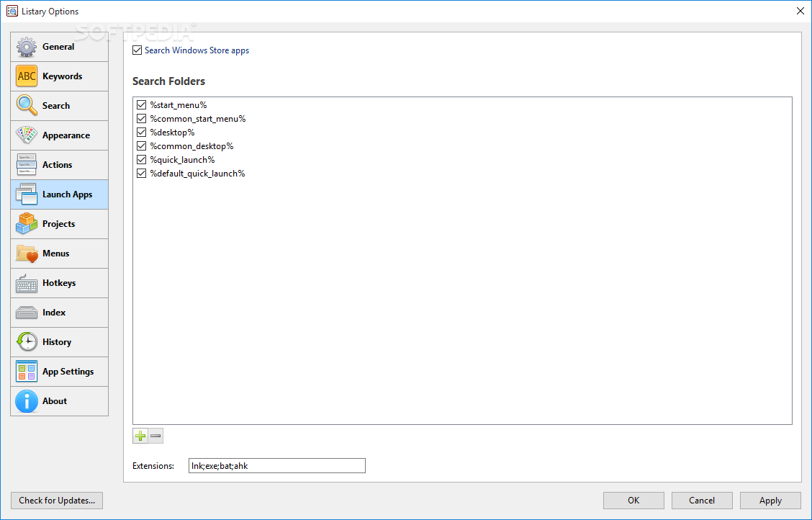Image resolution: width=812 pixels, height=520 pixels.
Task: Close the Listary Options window
Action: 800,11
